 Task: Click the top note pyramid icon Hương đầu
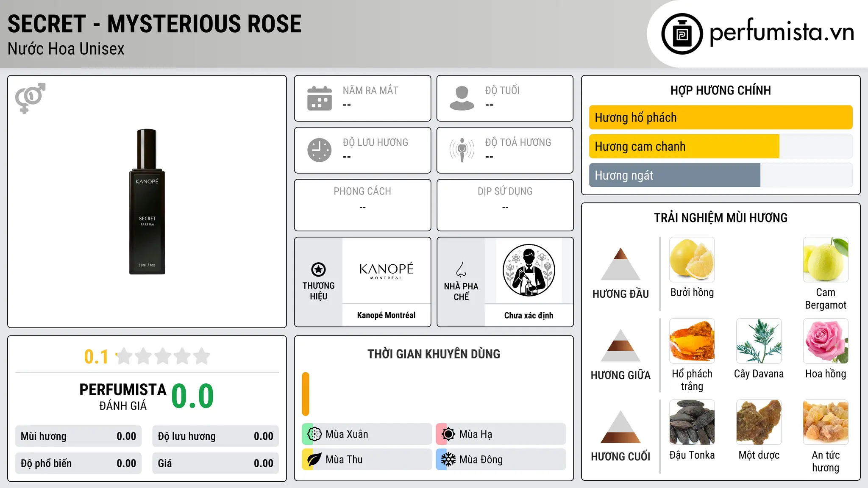[620, 264]
